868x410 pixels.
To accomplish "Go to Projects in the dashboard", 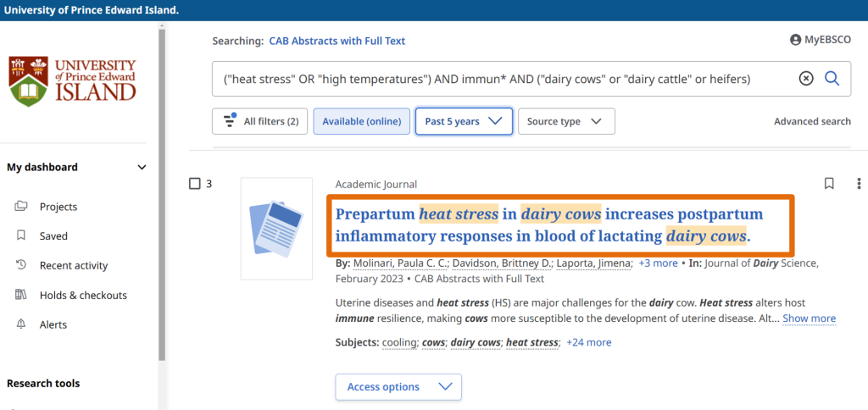I will pos(58,207).
